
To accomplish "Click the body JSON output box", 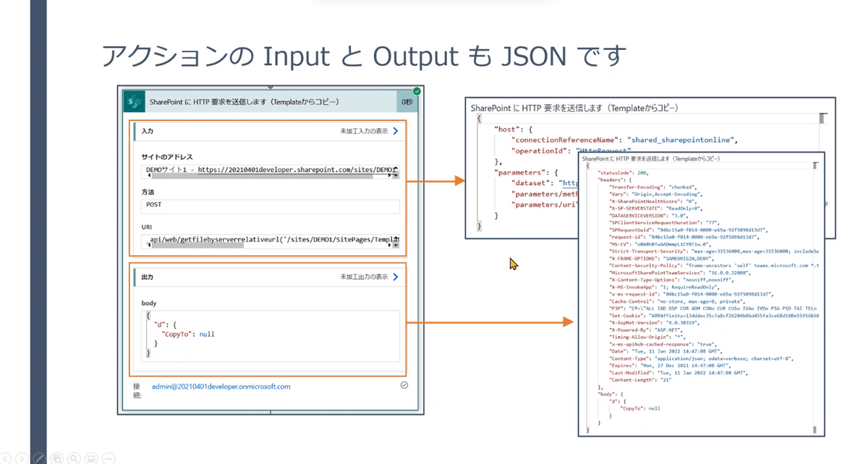I will 271,335.
